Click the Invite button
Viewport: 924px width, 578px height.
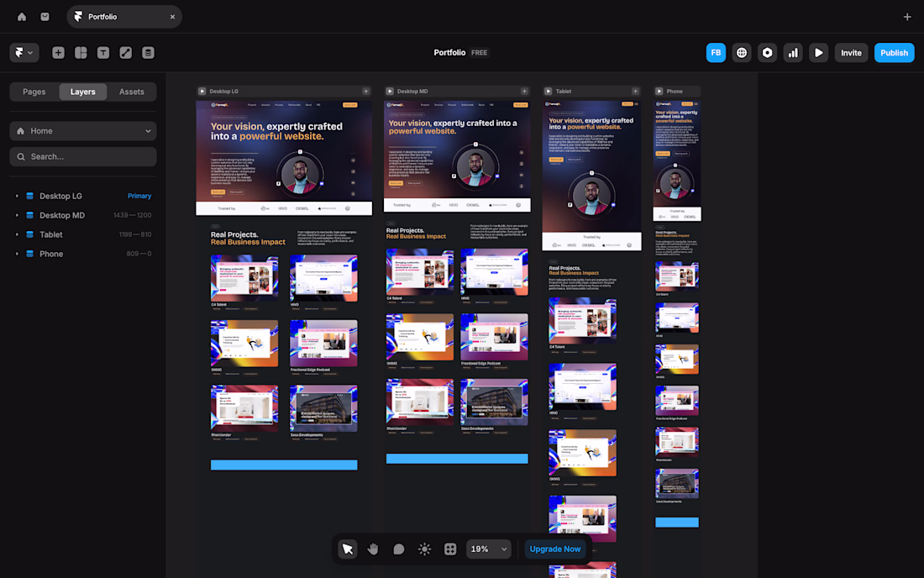pos(851,52)
